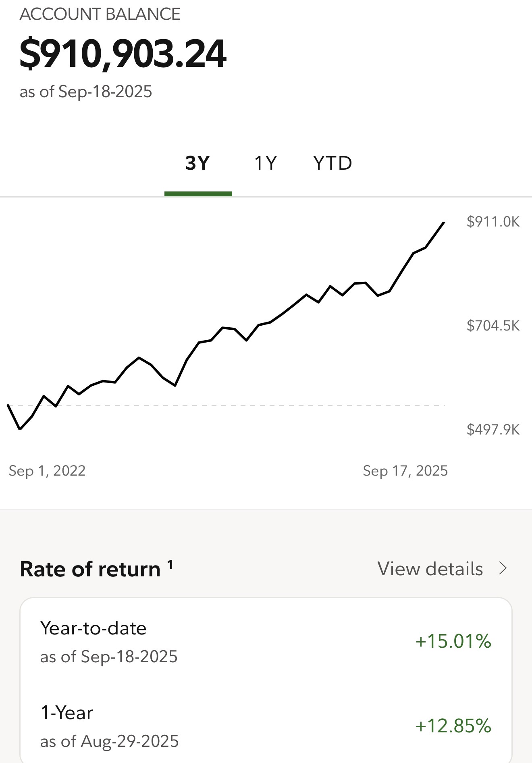Open the 1-Year return row
Screen dimensions: 532x763
point(266,726)
